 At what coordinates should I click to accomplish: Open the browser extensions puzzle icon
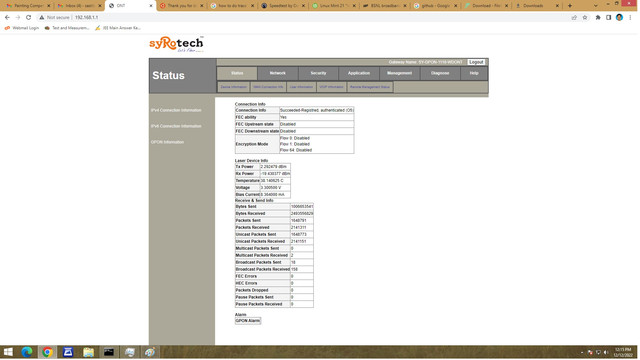coord(598,18)
